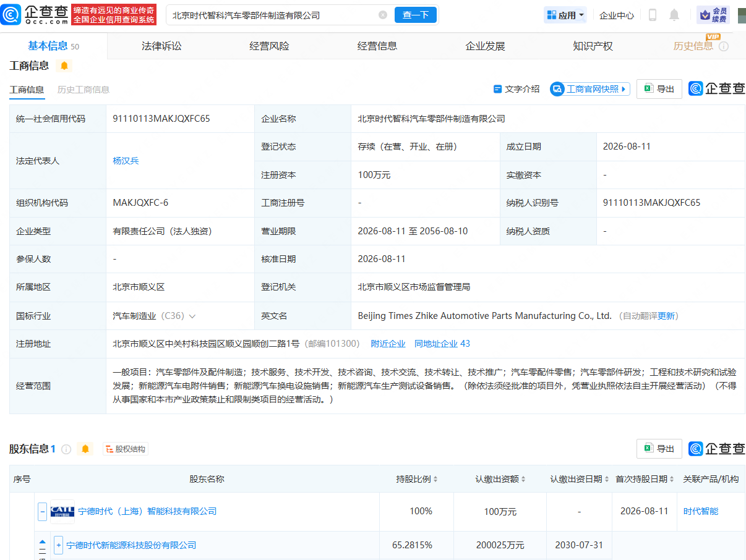This screenshot has height=560, width=746.
Task: Click the registered capital 100万元
Action: click(374, 176)
